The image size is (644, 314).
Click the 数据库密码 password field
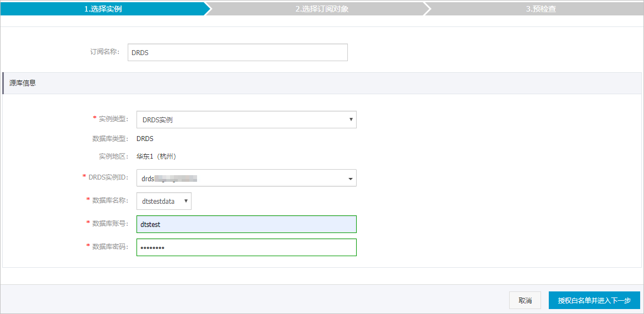point(247,247)
